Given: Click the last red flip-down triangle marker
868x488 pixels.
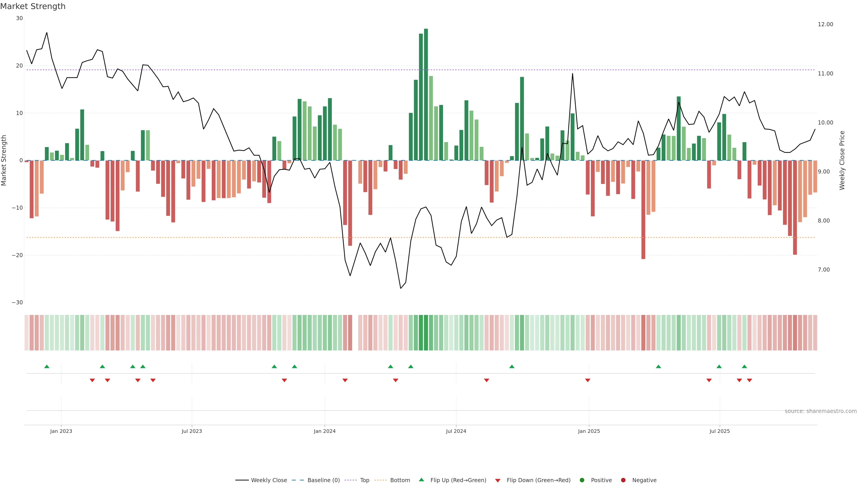Looking at the screenshot, I should pos(749,380).
